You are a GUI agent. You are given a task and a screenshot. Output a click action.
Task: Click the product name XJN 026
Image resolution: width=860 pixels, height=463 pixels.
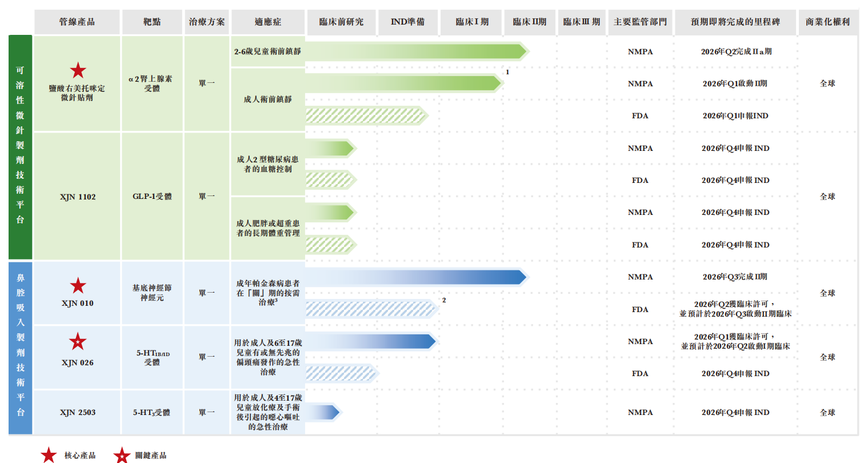tap(77, 363)
